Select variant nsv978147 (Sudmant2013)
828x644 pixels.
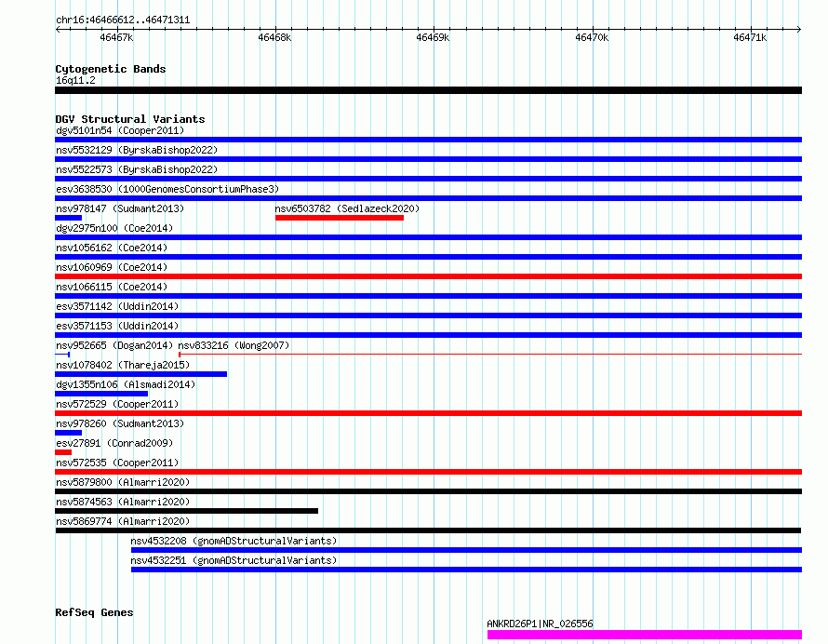(x=120, y=208)
